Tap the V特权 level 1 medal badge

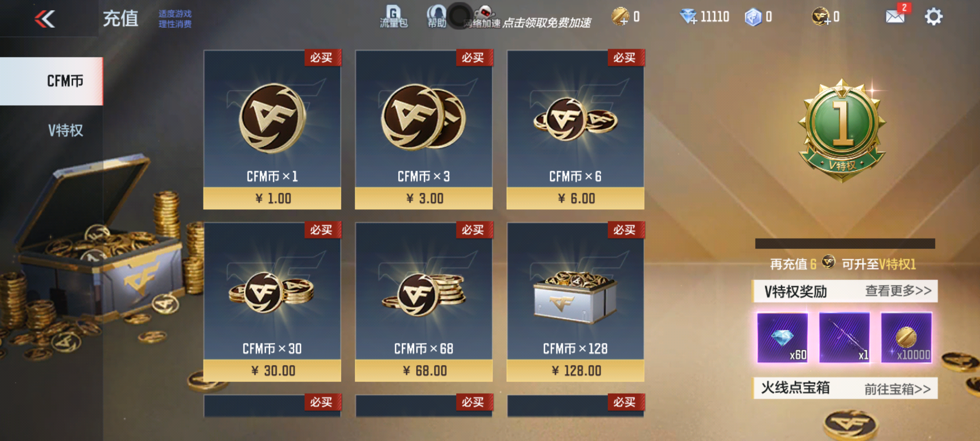click(842, 131)
